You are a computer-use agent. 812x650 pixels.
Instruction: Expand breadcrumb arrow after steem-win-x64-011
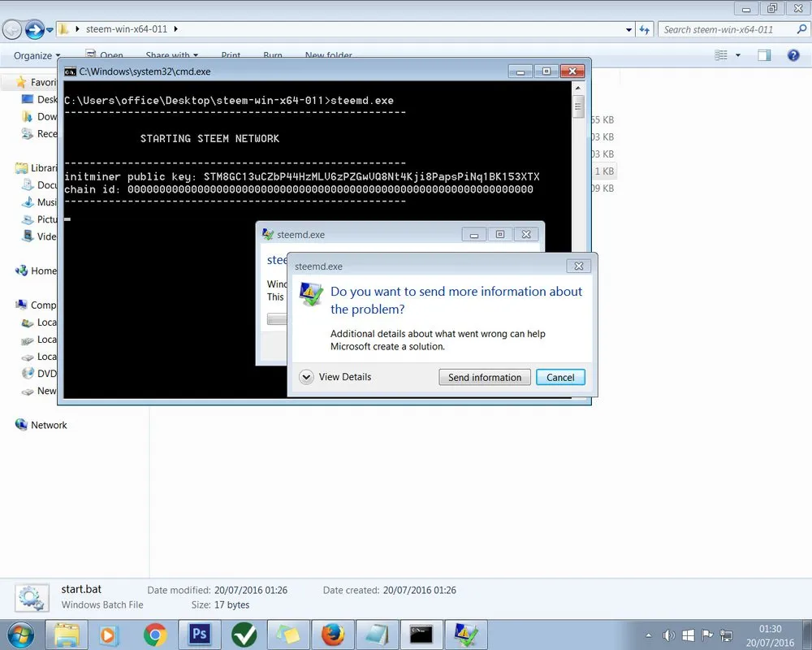(175, 29)
